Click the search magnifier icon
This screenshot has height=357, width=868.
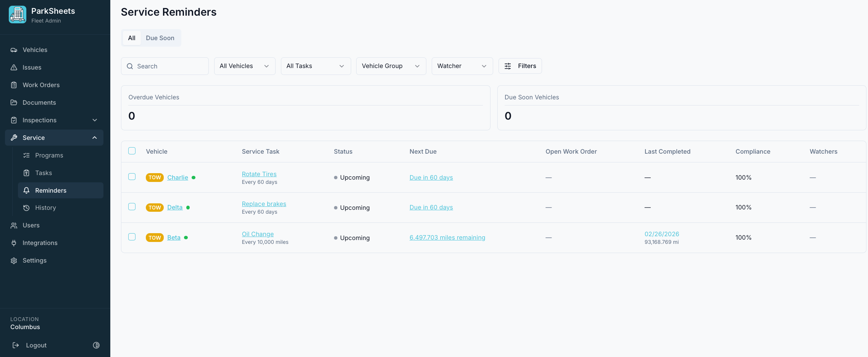pyautogui.click(x=130, y=66)
